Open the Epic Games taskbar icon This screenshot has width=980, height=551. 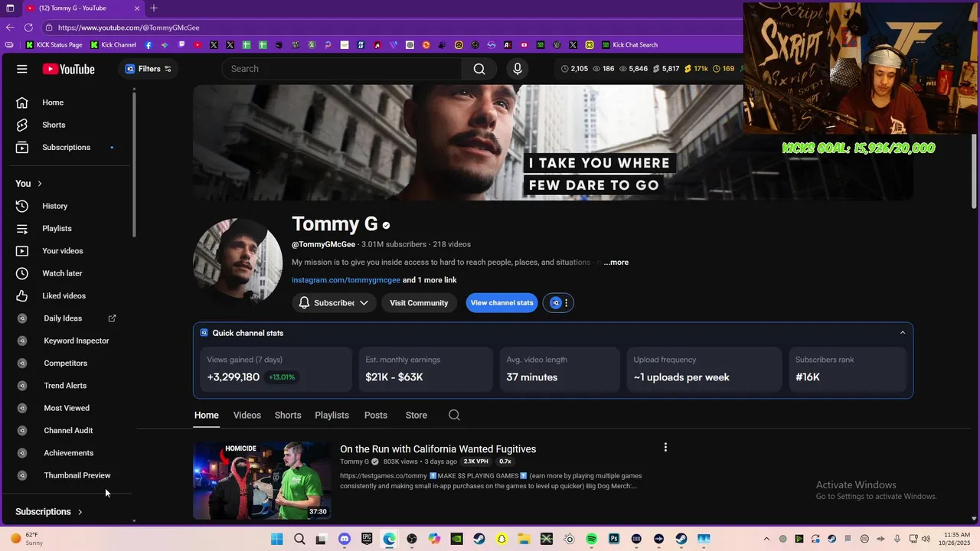(367, 539)
